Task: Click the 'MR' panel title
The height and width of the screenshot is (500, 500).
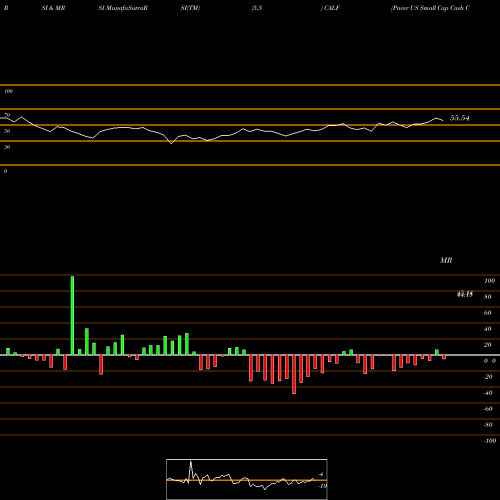Action: [446, 260]
